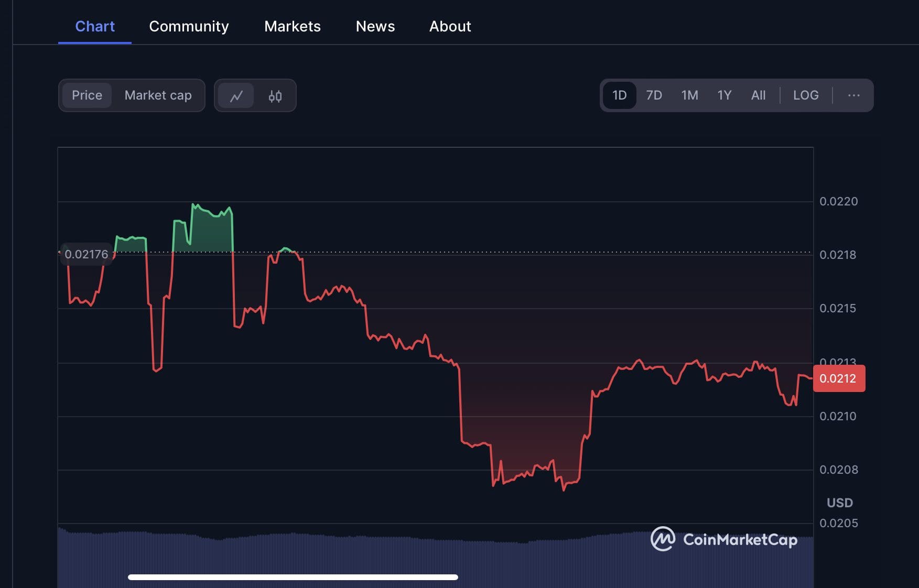
Task: Toggle chart to Market cap view
Action: point(158,95)
